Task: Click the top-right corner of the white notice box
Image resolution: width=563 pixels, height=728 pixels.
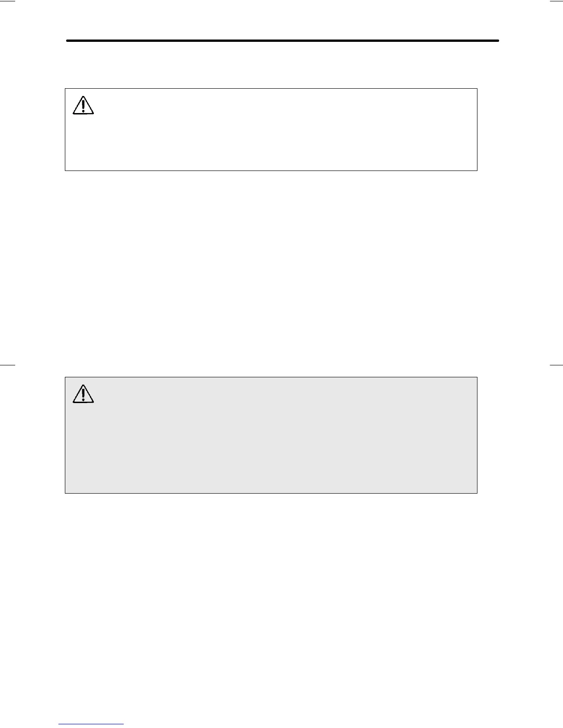Action: tap(477, 89)
